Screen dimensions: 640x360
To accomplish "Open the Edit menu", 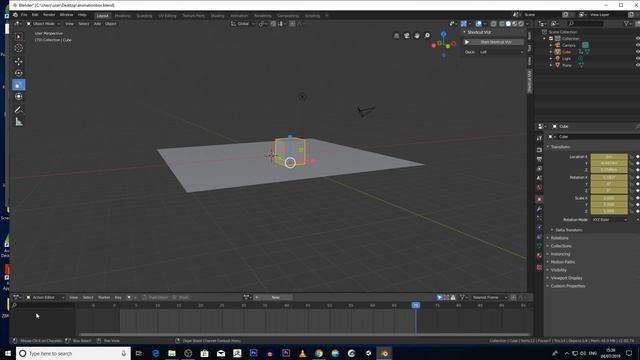I will [35, 15].
